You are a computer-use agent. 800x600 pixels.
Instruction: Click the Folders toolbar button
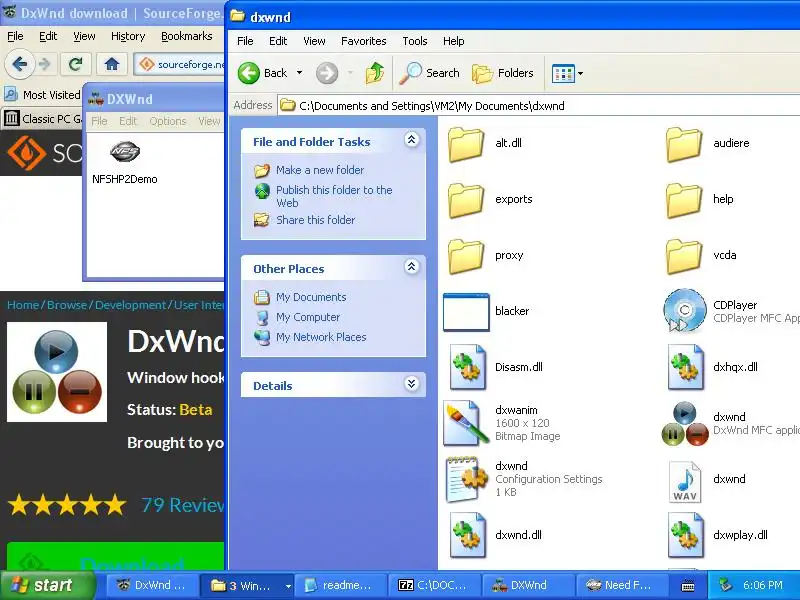click(503, 73)
